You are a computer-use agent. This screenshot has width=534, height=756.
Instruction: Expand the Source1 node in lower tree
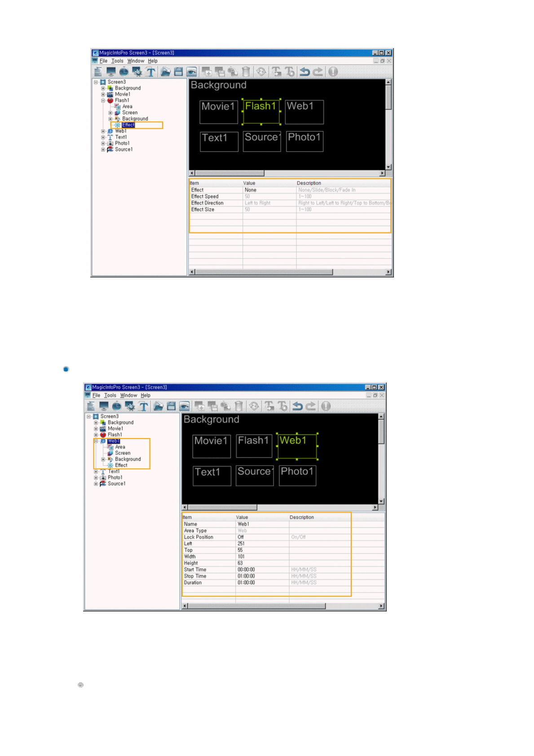coord(96,483)
